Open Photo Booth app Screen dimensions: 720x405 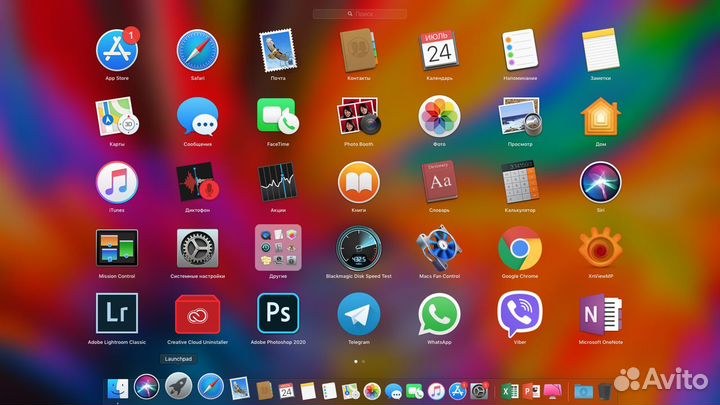point(359,117)
